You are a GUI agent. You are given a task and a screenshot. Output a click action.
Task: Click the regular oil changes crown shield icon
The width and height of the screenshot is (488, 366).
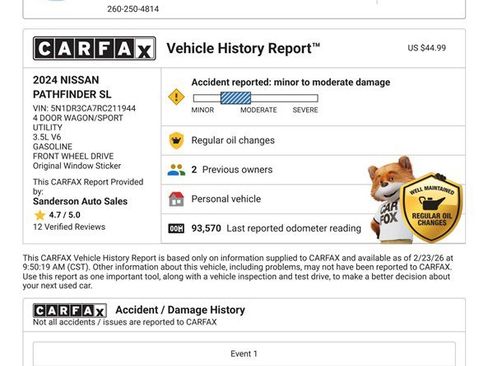point(176,140)
